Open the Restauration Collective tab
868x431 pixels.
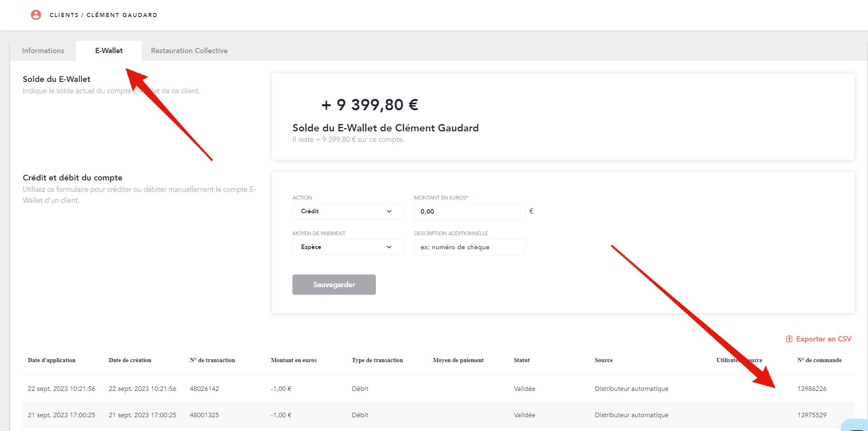(x=189, y=51)
